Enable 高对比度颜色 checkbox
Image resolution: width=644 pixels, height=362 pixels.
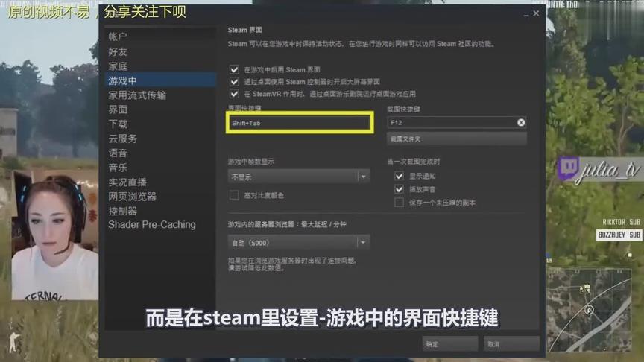point(234,195)
